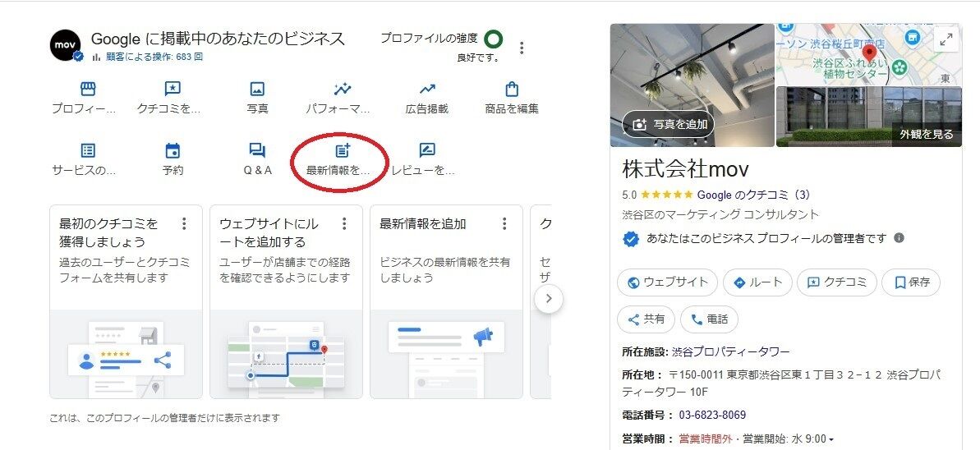Click phone number 03-6823-8069

[x=712, y=415]
